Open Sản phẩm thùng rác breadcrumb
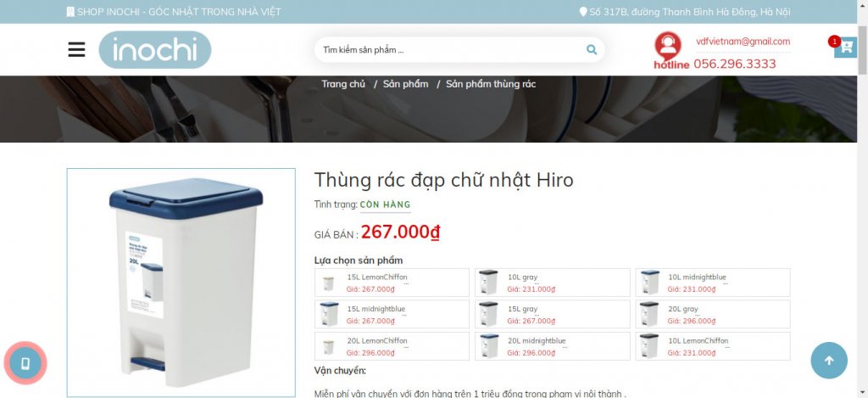The image size is (868, 398). coord(491,84)
